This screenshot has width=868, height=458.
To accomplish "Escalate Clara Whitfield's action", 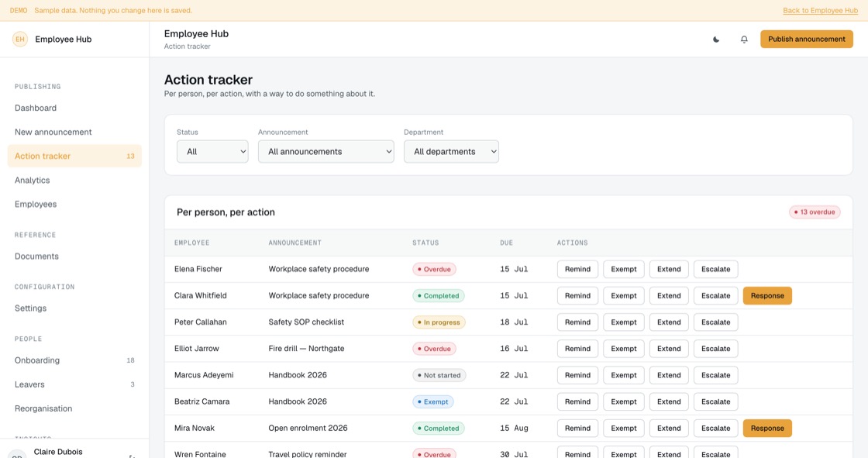I will point(716,296).
